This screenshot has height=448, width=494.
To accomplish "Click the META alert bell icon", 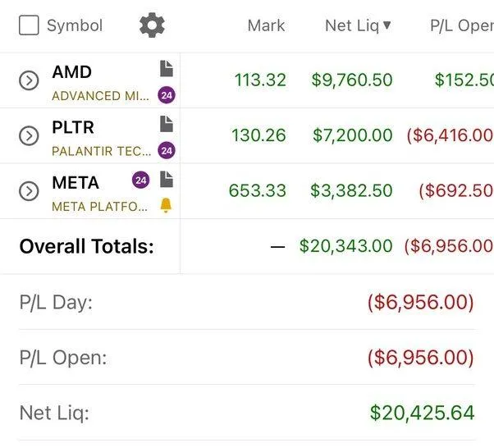I will tap(167, 205).
